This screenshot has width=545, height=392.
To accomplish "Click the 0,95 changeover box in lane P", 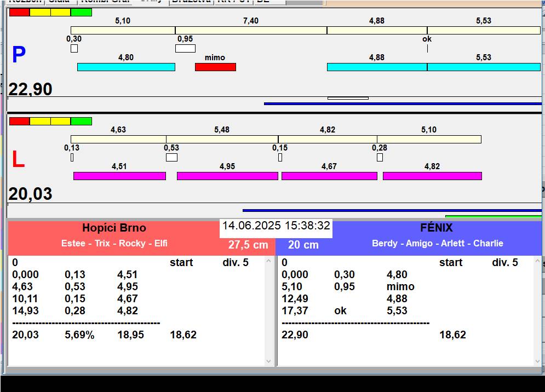I will (185, 48).
